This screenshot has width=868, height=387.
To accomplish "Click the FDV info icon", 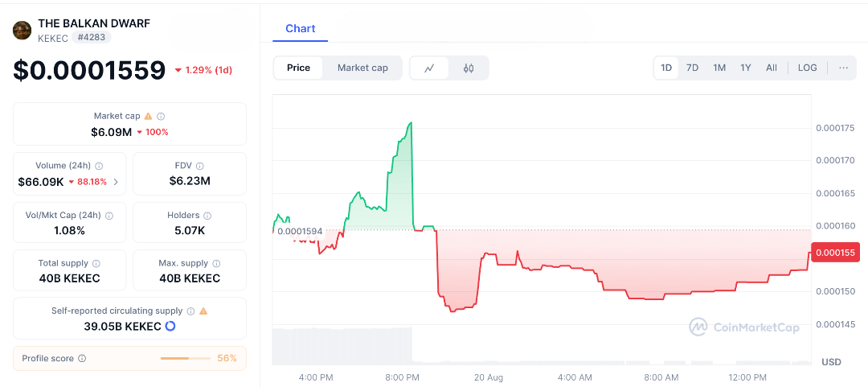I will point(200,166).
